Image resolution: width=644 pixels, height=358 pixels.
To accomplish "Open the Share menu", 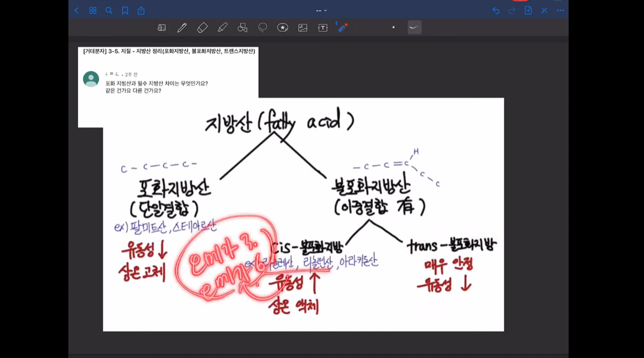I will (x=141, y=10).
